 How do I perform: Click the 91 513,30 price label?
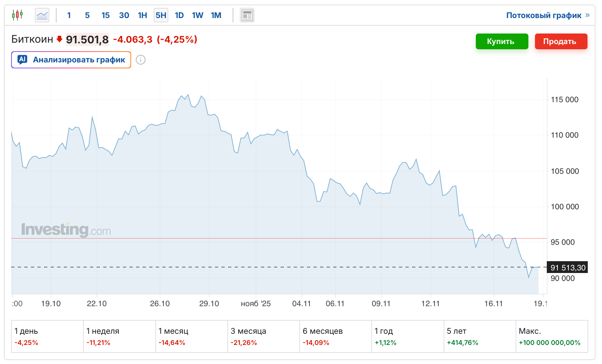click(x=567, y=267)
